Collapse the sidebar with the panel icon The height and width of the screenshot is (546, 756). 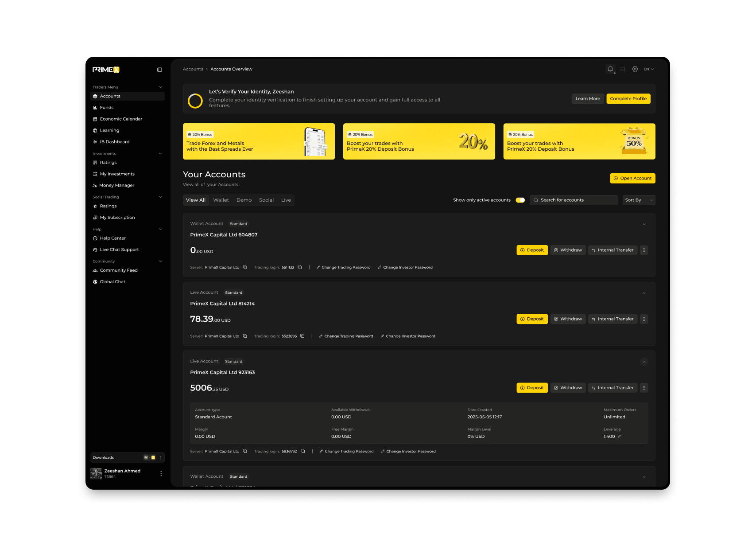point(159,70)
